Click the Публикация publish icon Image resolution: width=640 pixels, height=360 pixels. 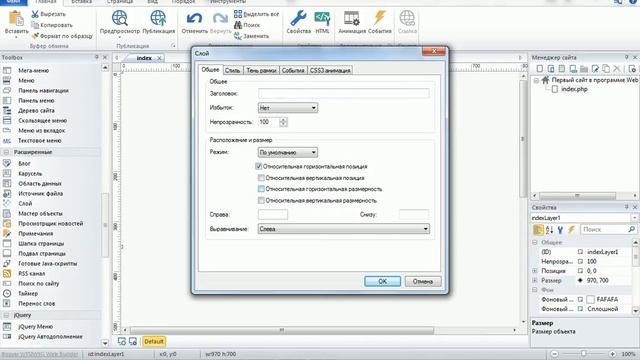click(x=158, y=18)
